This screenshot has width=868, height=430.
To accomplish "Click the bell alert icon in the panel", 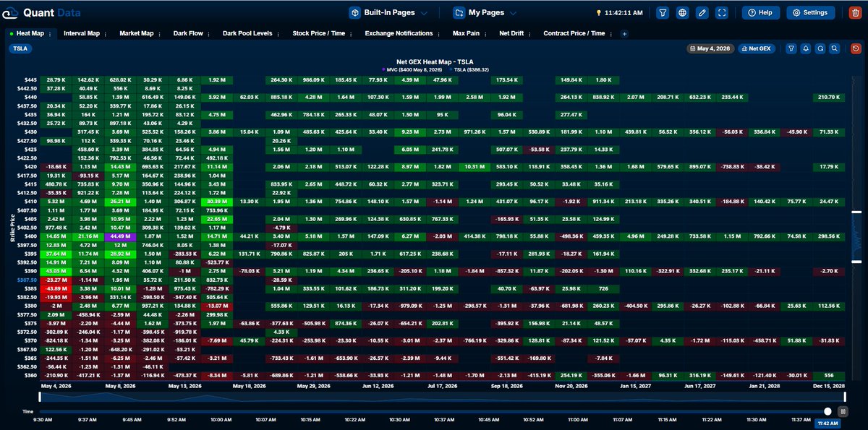I will point(806,48).
